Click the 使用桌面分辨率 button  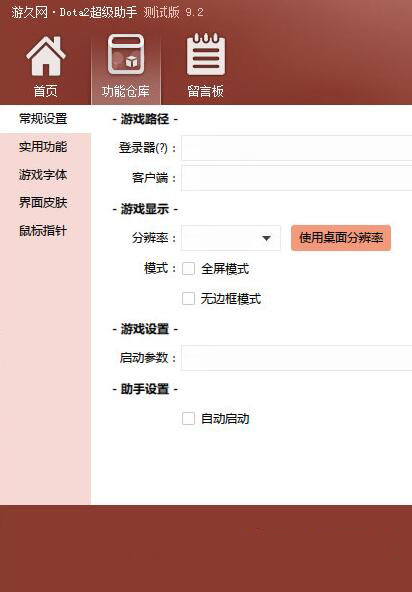tap(341, 238)
